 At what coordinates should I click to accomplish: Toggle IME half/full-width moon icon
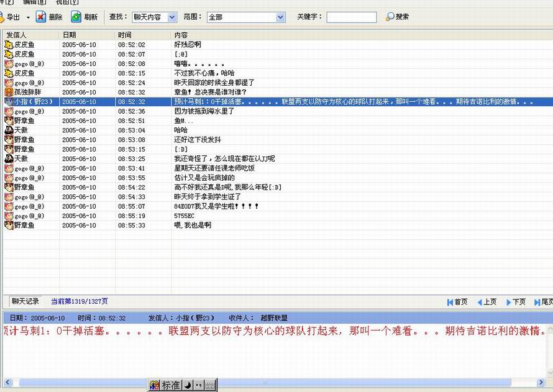(x=187, y=386)
